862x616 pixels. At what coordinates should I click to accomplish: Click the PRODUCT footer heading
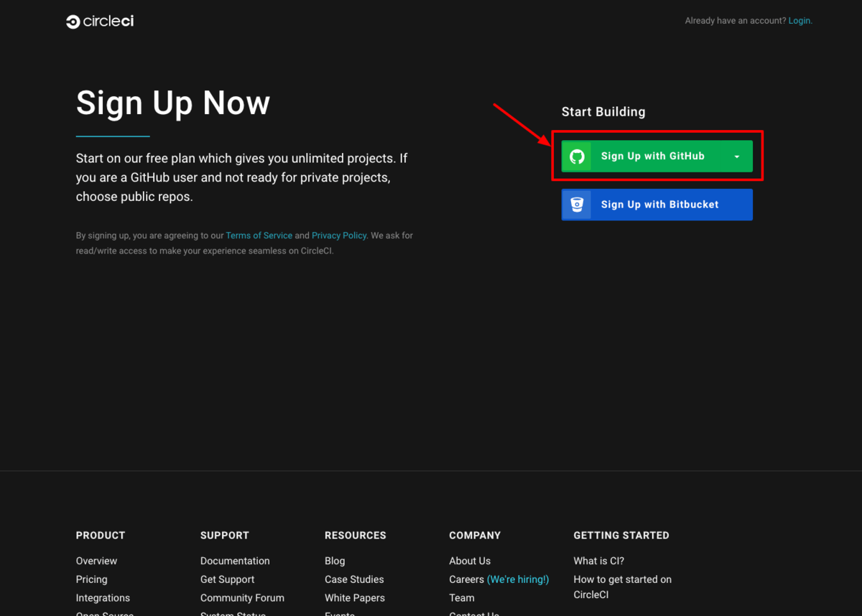(x=101, y=536)
